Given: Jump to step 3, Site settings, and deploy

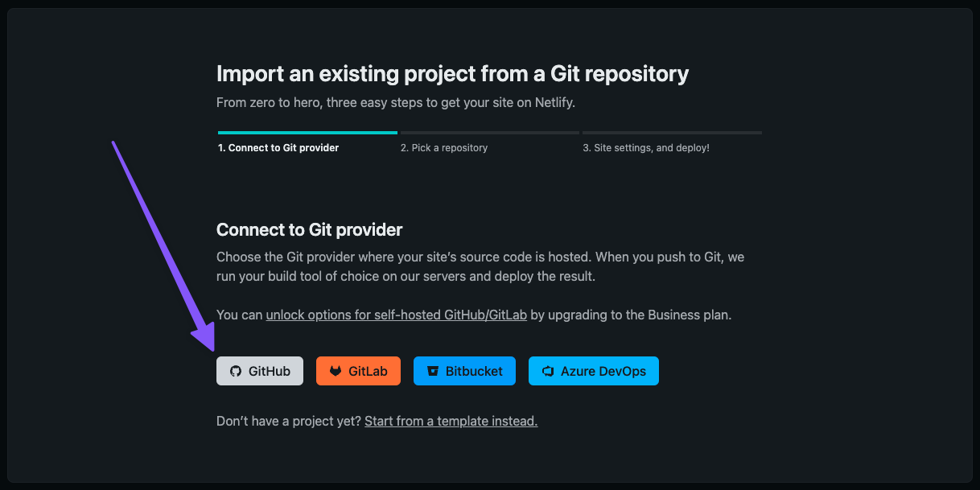Looking at the screenshot, I should (x=646, y=148).
